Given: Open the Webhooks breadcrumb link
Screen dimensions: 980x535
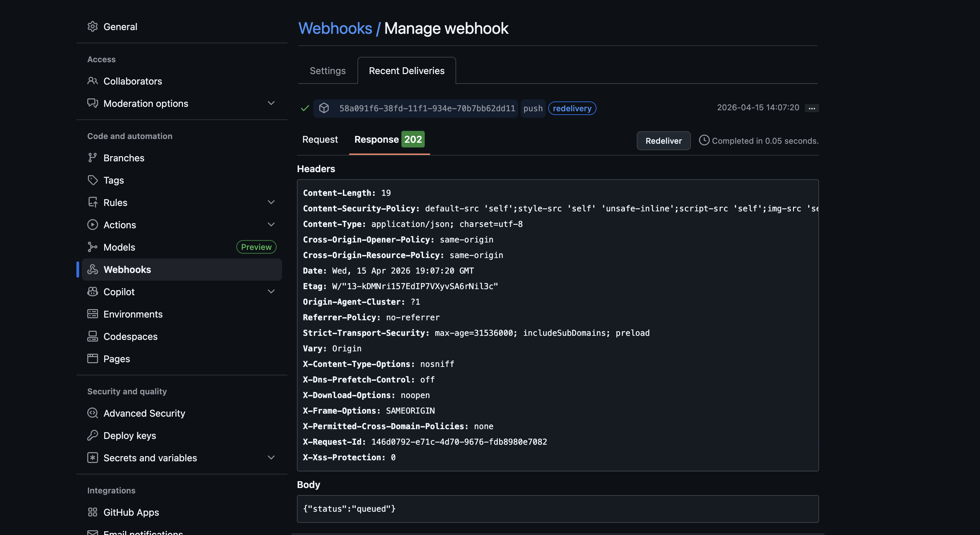Looking at the screenshot, I should [335, 28].
